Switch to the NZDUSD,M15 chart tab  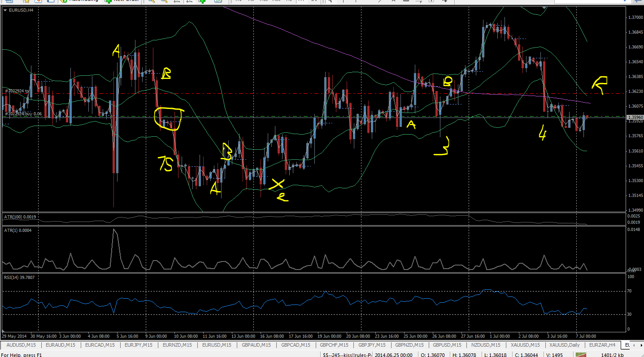click(x=486, y=345)
